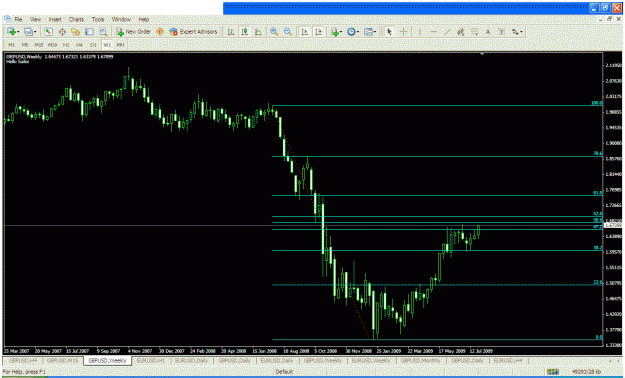
Task: Switch chart to bar chart style
Action: pos(231,32)
